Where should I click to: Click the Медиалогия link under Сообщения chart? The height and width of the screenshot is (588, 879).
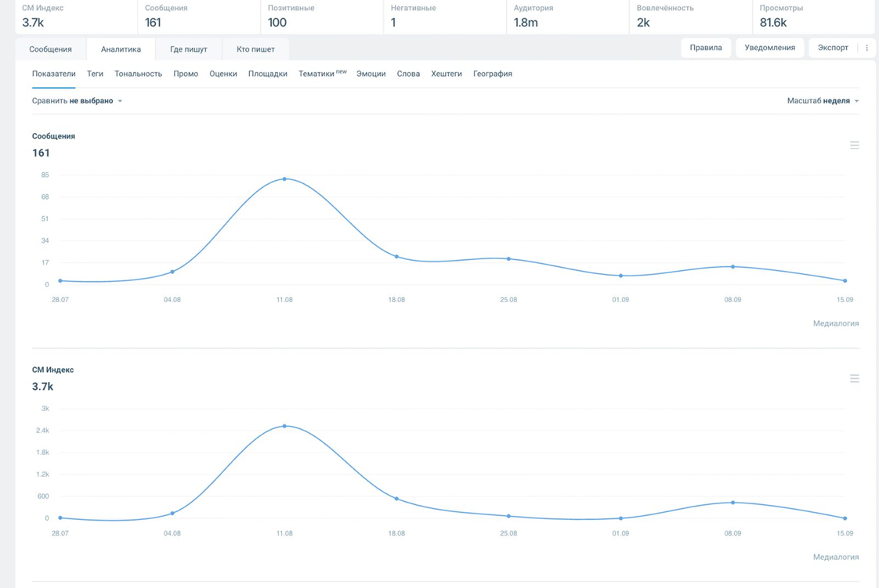tap(835, 323)
